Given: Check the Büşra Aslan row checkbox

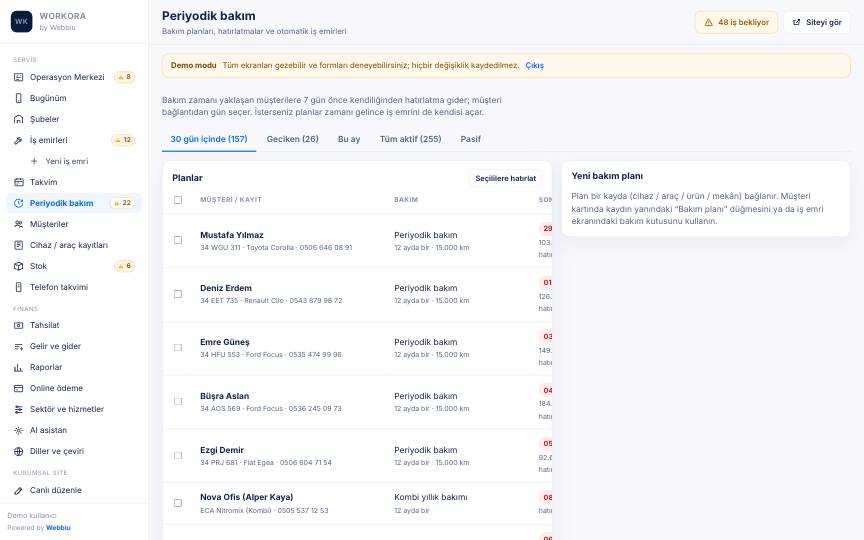Looking at the screenshot, I should point(178,402).
